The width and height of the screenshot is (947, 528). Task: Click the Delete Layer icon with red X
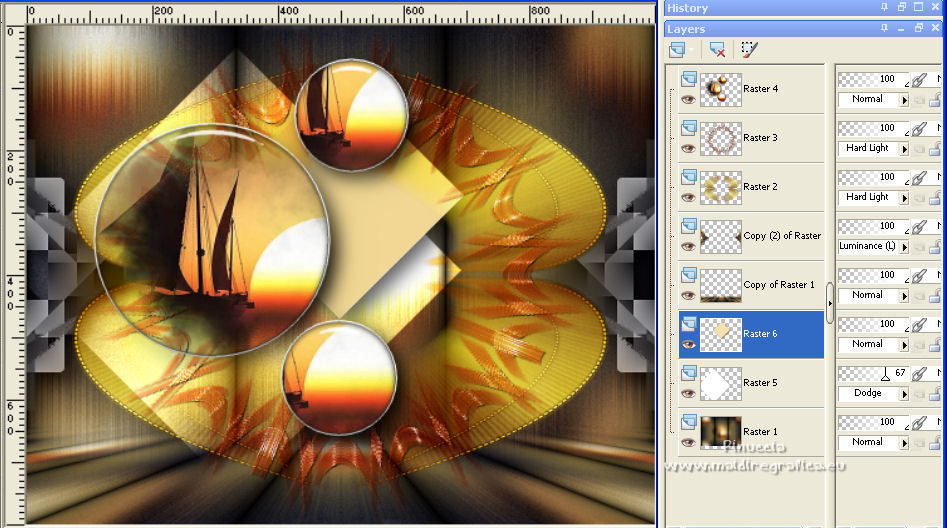(717, 50)
